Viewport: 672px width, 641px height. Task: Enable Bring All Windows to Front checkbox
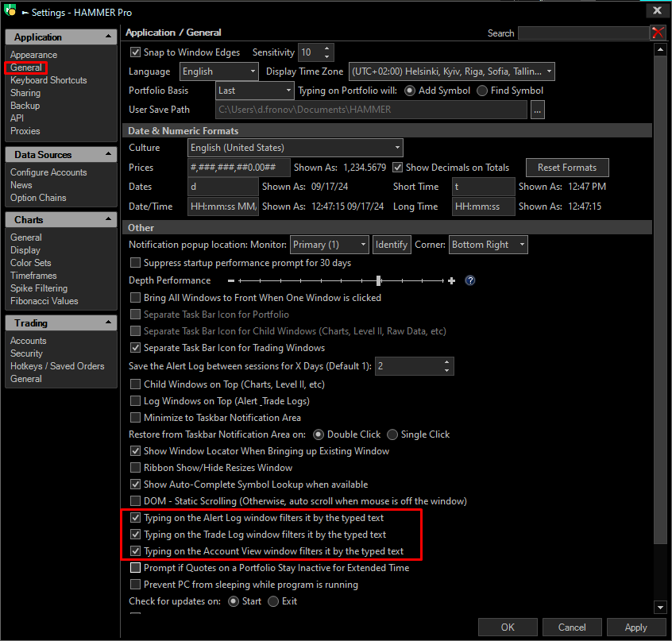coord(135,297)
